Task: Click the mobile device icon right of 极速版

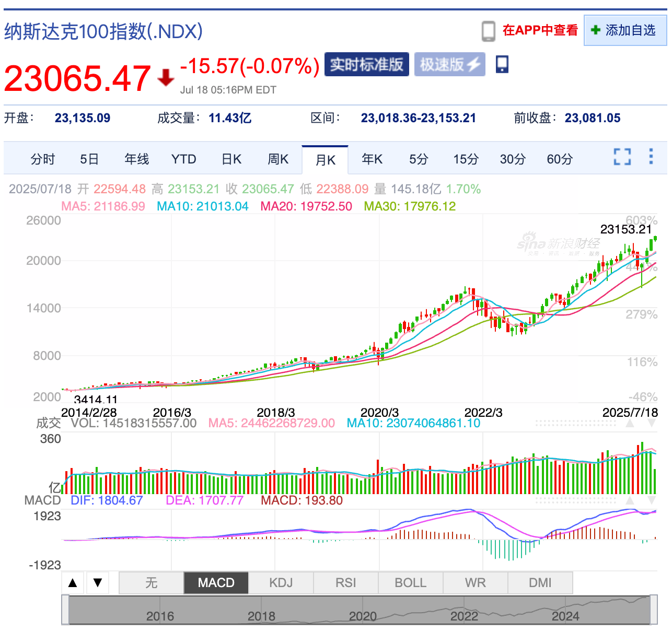Action: point(501,64)
